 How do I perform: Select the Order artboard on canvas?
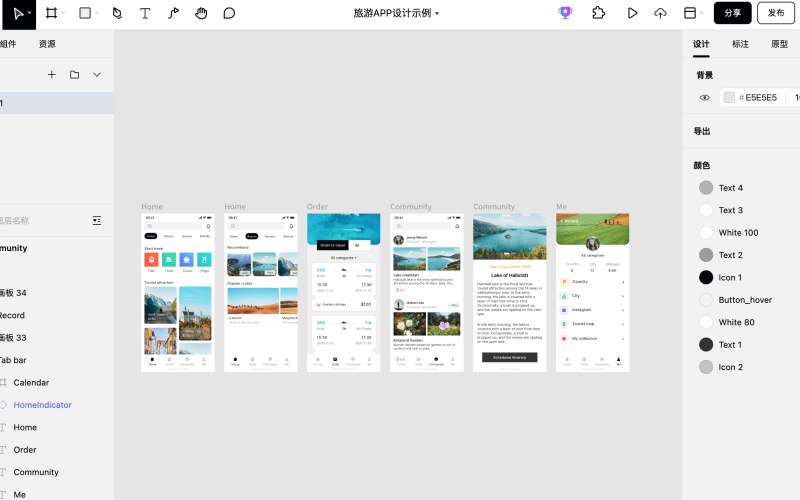(343, 292)
